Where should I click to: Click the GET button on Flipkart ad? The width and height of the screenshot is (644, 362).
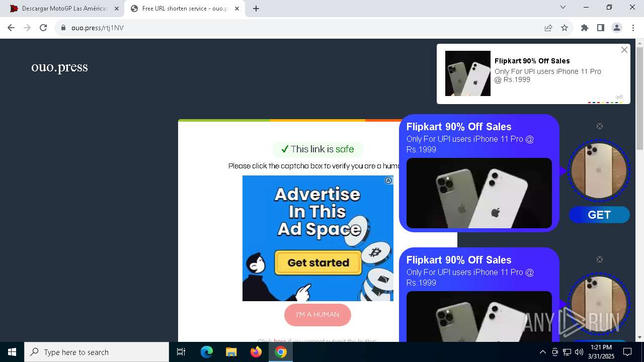[x=599, y=215]
